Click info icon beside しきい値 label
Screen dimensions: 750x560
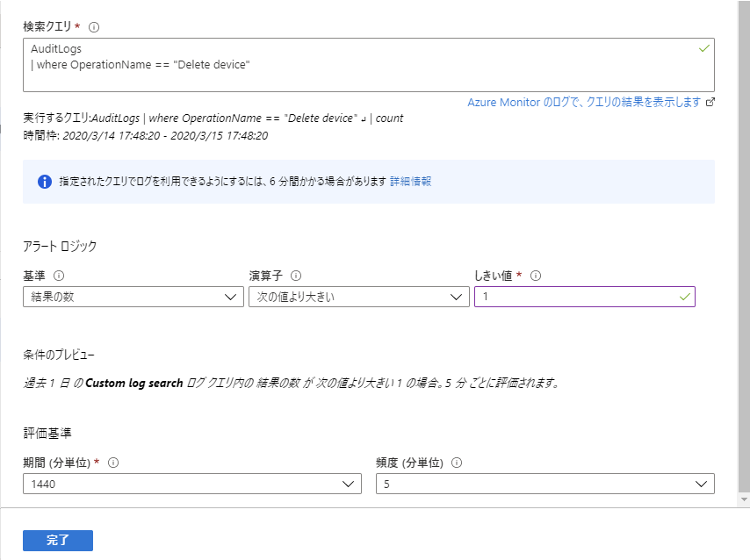(536, 276)
